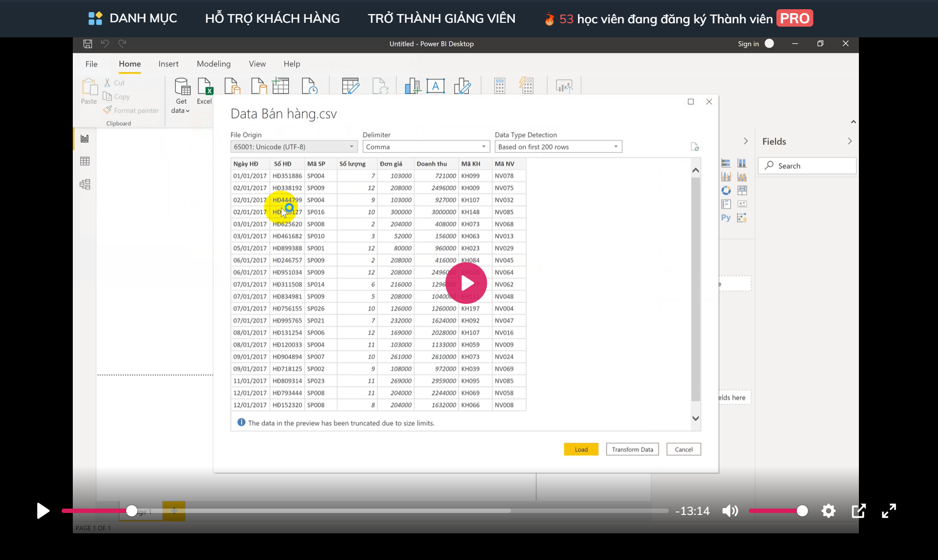The height and width of the screenshot is (560, 938).
Task: Open Data Type Detection dropdown
Action: click(558, 147)
